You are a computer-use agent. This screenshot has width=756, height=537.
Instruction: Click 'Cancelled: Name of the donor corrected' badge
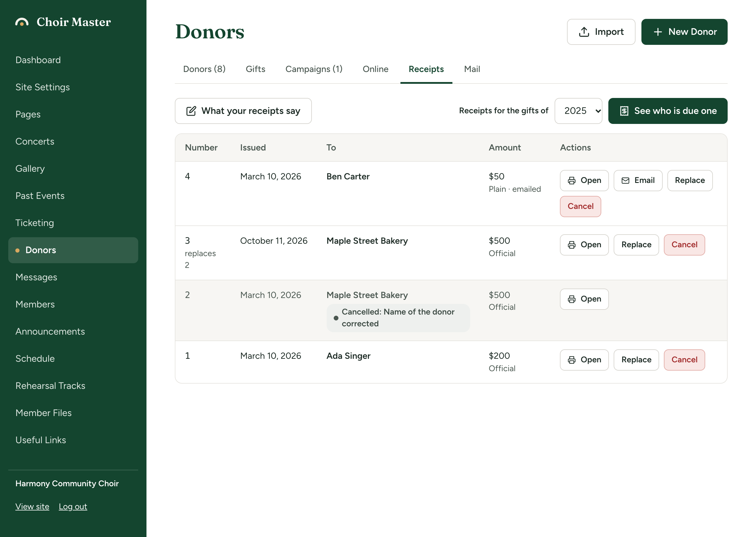pyautogui.click(x=398, y=318)
